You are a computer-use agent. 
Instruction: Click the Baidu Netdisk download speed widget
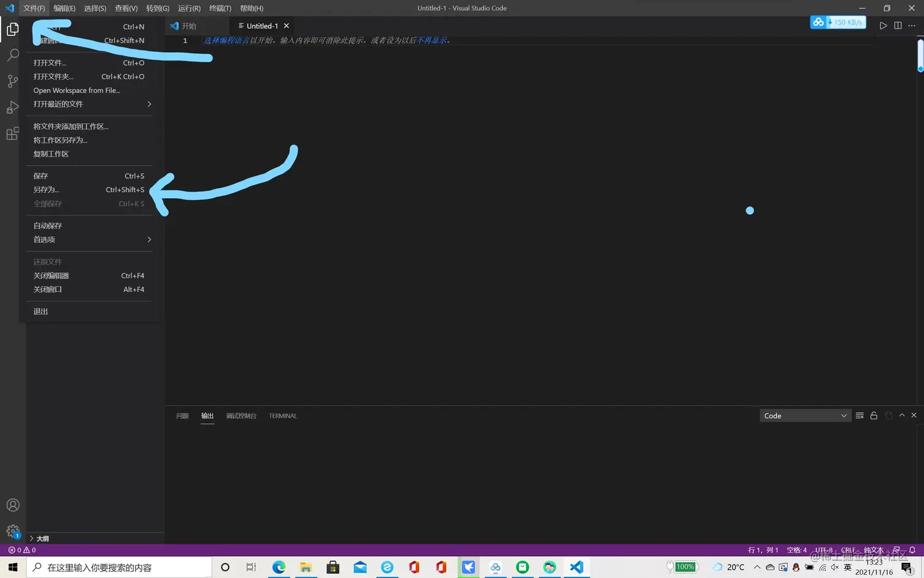click(x=838, y=22)
